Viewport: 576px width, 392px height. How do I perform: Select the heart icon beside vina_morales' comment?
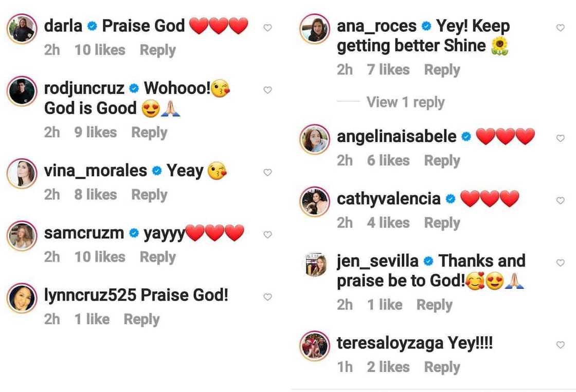(x=267, y=173)
